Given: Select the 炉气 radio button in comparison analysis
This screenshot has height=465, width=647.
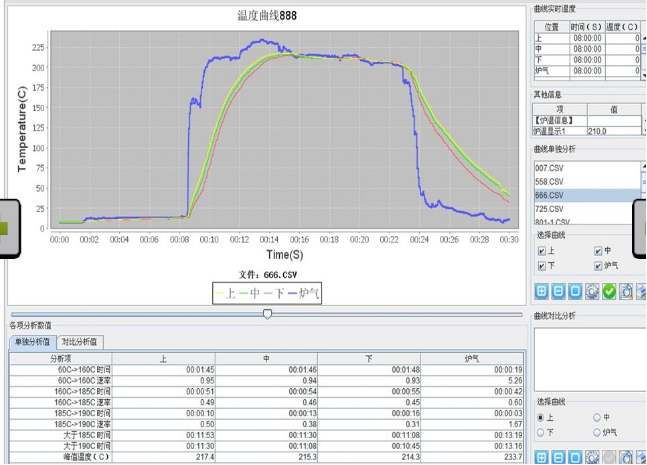Looking at the screenshot, I should (598, 432).
